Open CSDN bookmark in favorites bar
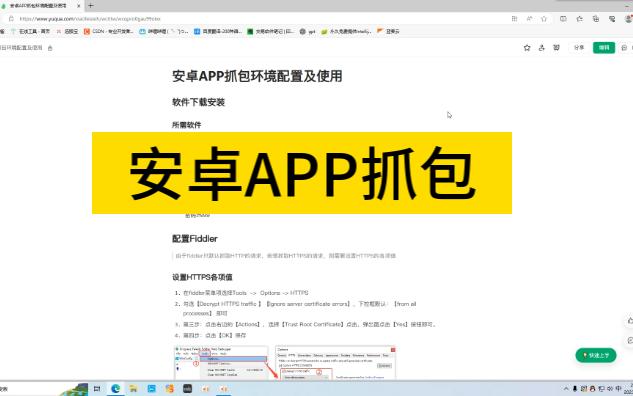Screen dimensions: 633x396 click(108, 31)
